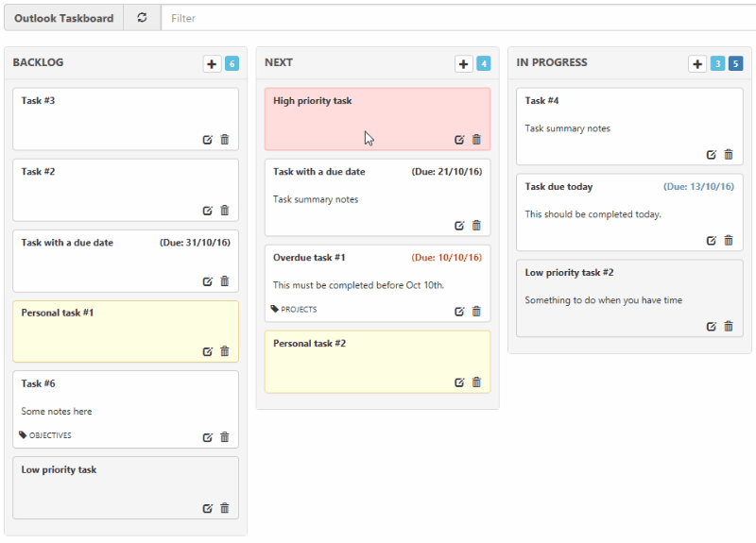Viewport: 756px width, 543px height.
Task: Delete Task #3
Action: tap(225, 139)
